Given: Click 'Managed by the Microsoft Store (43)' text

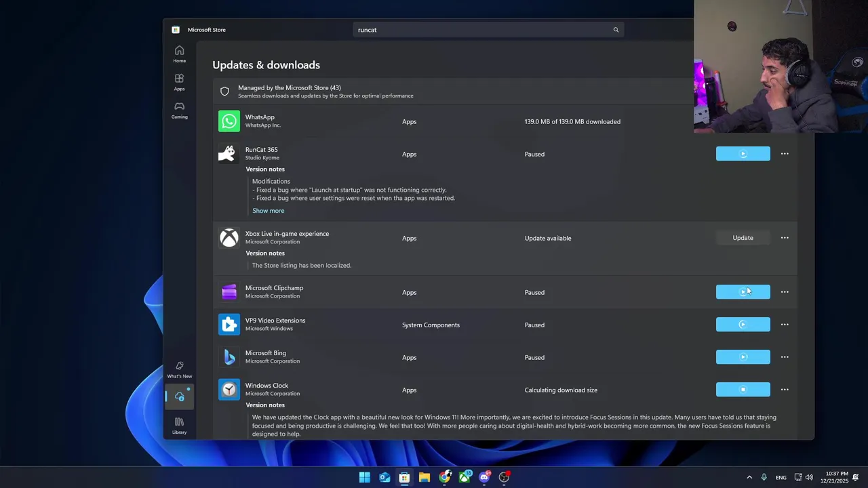Looking at the screenshot, I should coord(290,87).
